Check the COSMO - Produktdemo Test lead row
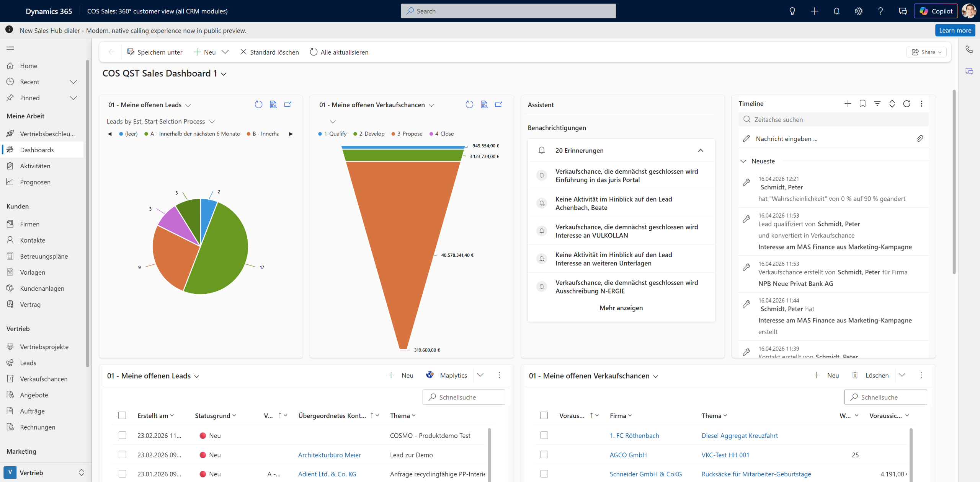This screenshot has width=980, height=482. pyautogui.click(x=122, y=435)
